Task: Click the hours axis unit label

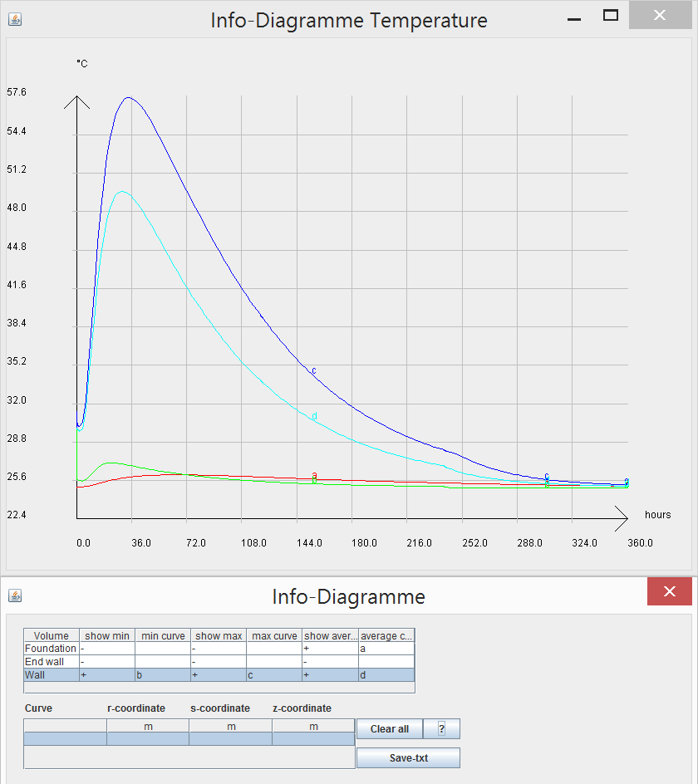Action: click(657, 515)
